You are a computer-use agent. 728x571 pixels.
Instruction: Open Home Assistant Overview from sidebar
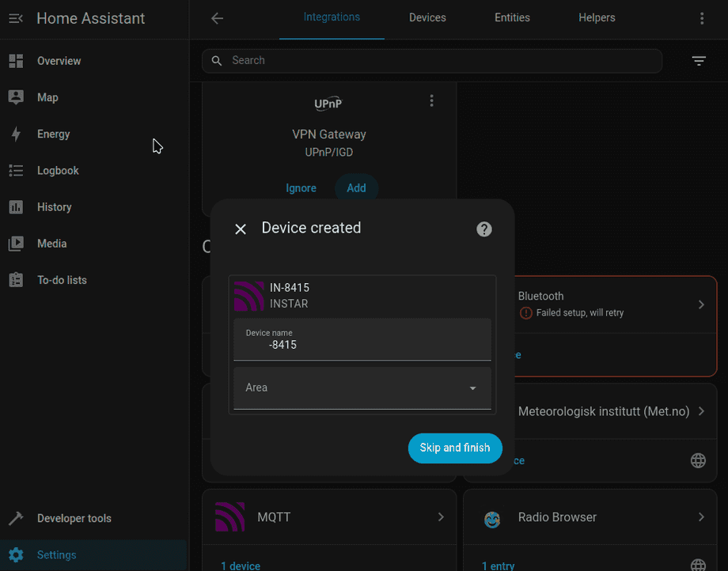(16, 61)
